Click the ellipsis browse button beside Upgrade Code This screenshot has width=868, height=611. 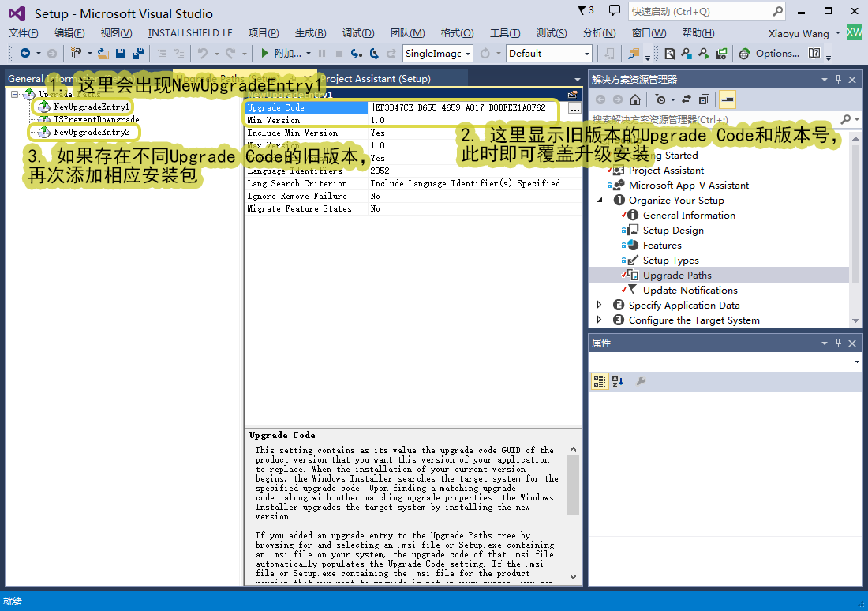click(x=575, y=108)
